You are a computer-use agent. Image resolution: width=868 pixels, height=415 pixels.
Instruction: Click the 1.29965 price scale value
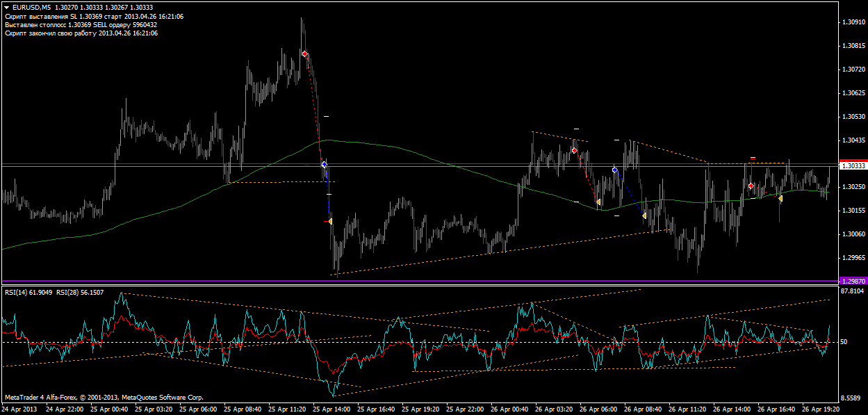853,258
